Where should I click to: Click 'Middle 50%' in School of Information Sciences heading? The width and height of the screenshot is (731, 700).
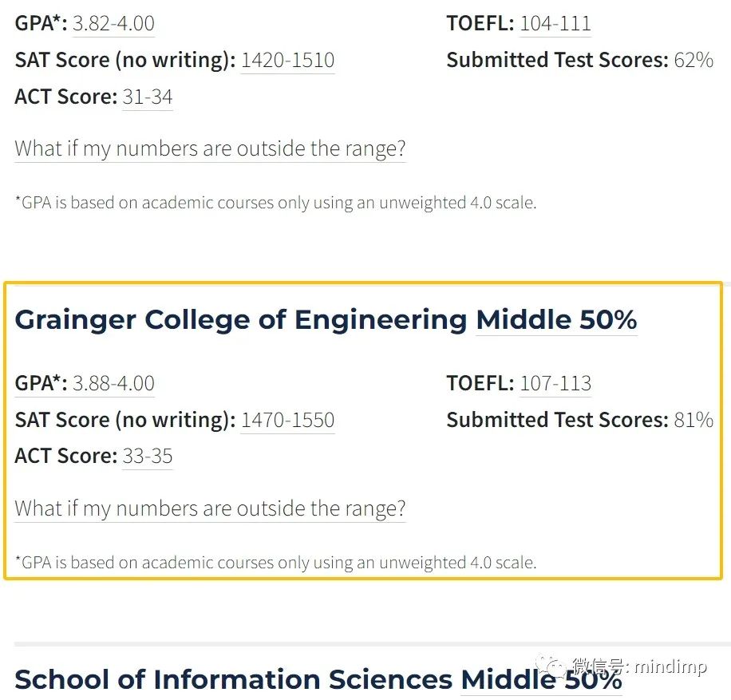click(x=542, y=679)
